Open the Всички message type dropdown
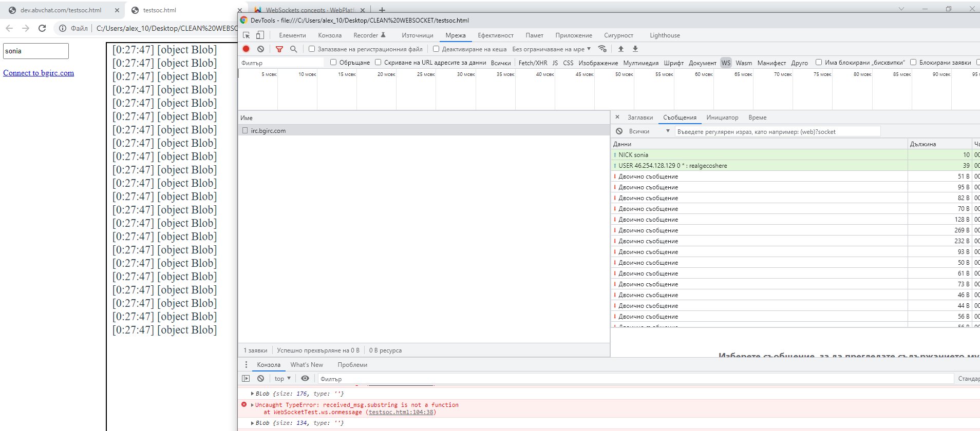The height and width of the screenshot is (431, 980). click(649, 131)
